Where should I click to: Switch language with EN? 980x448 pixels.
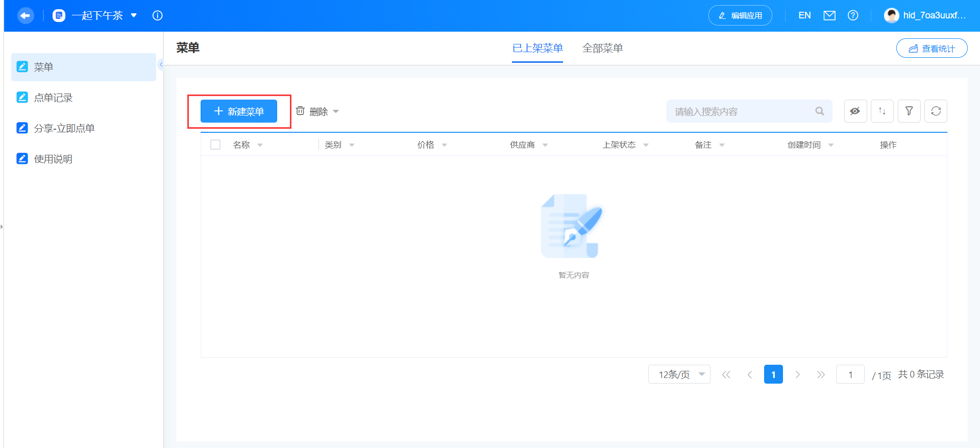click(804, 16)
